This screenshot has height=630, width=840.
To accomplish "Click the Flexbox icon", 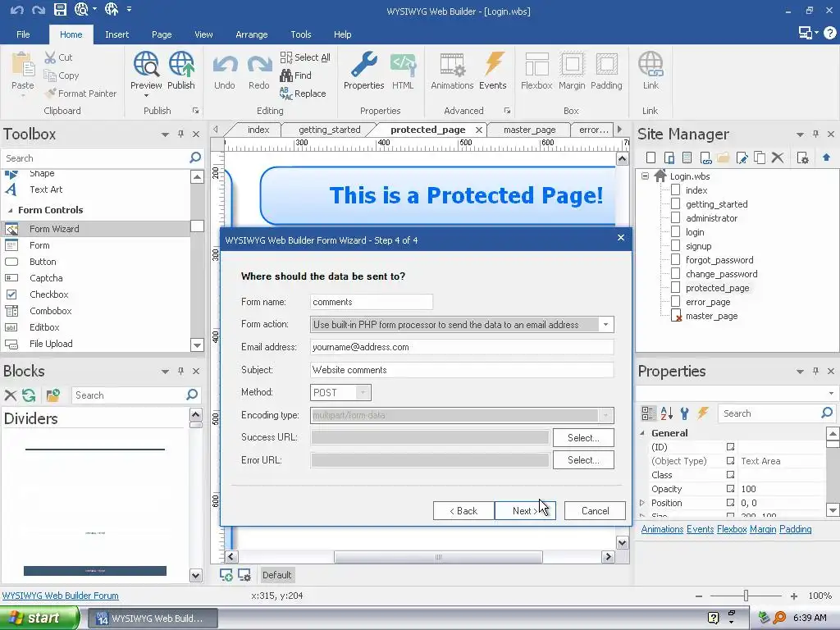I will coord(536,64).
